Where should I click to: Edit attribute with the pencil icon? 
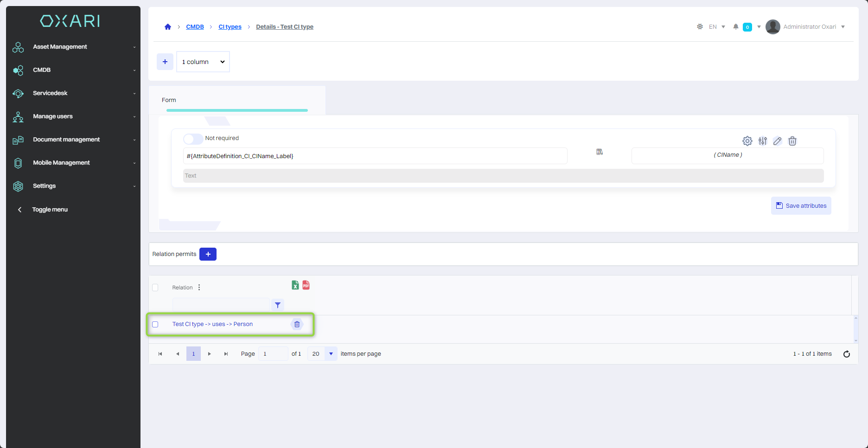[x=778, y=141]
